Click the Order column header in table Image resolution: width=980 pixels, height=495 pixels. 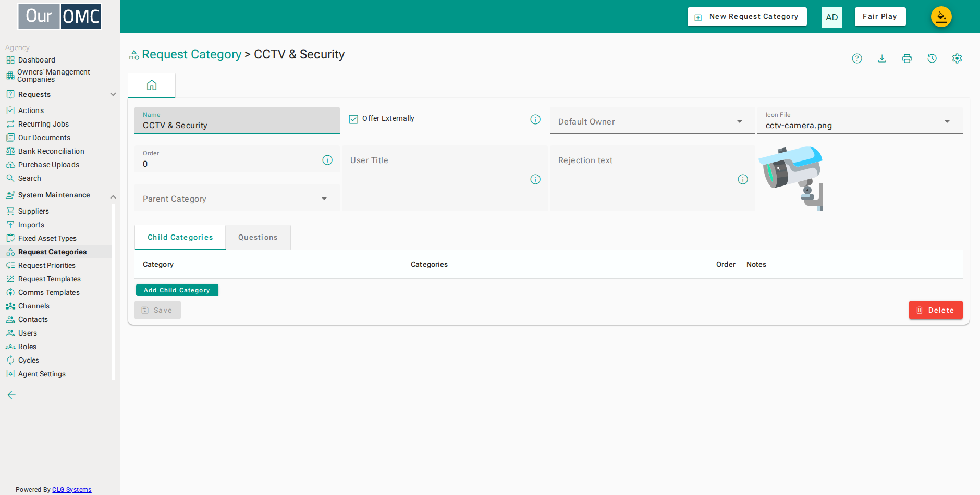(726, 265)
